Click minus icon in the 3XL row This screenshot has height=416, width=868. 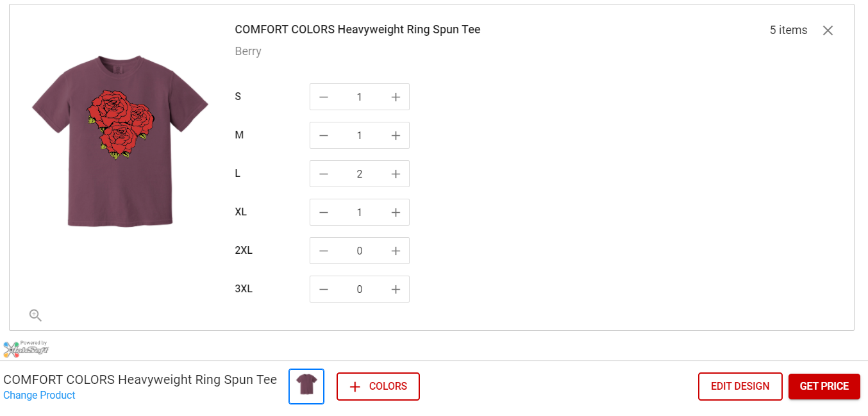324,289
